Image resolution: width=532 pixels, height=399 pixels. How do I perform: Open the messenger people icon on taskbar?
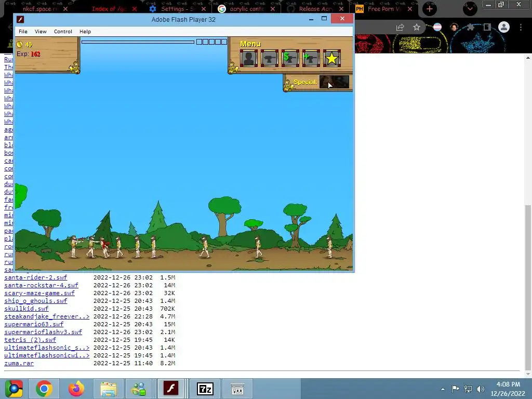139,389
